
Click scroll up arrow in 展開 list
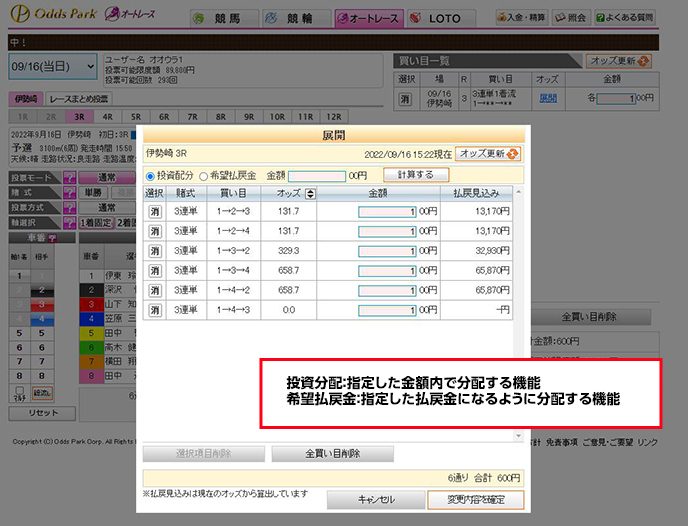519,192
